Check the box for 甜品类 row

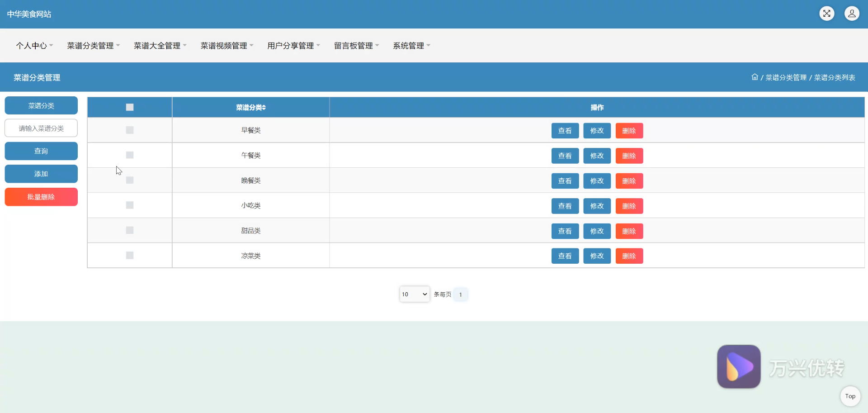tap(130, 230)
